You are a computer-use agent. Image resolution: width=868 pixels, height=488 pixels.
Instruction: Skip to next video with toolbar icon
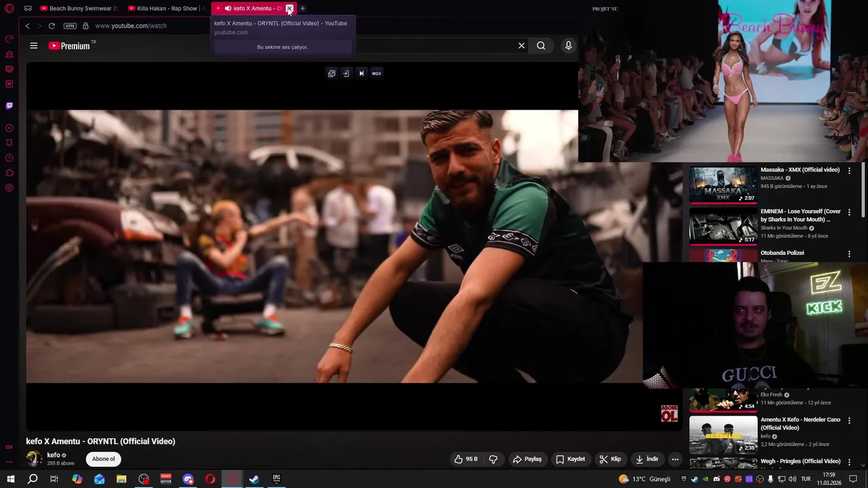pos(361,73)
